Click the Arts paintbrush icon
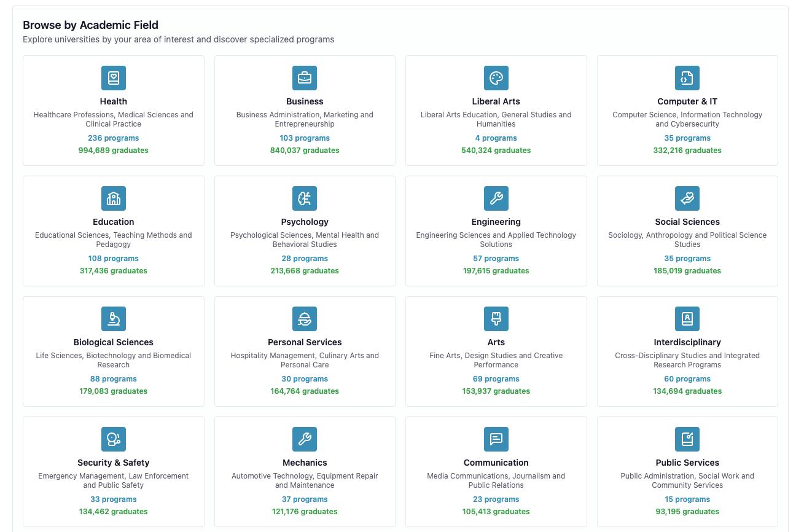This screenshot has height=532, width=804. coord(496,319)
